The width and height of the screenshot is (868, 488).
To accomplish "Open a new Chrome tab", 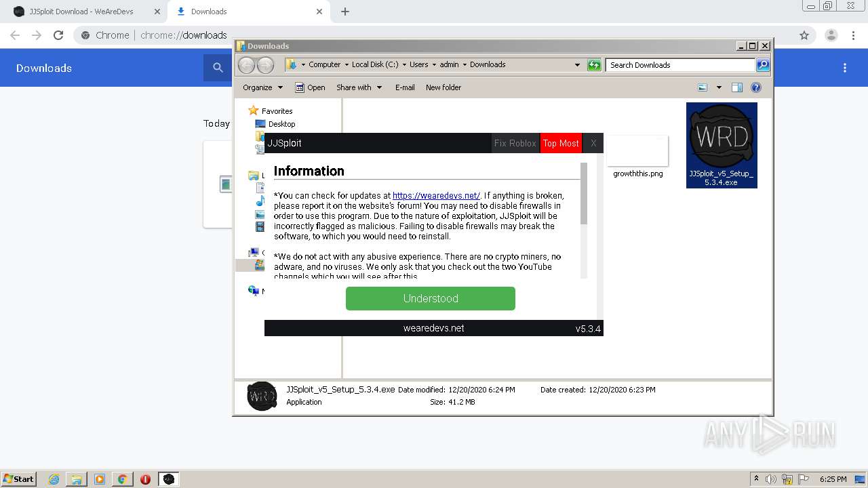I will click(345, 12).
